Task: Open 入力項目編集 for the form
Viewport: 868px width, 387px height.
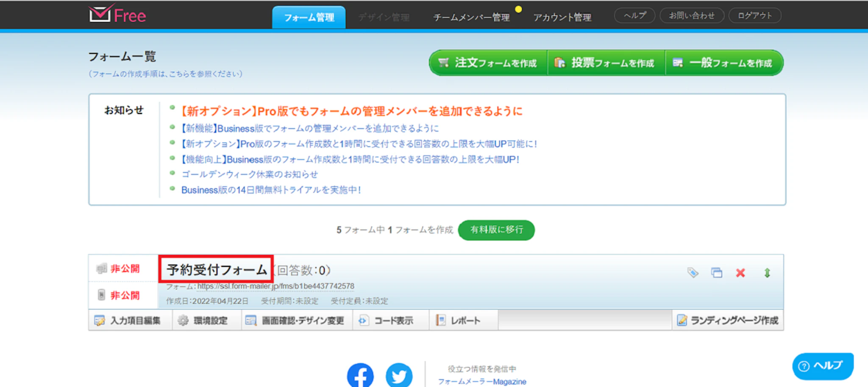Action: 130,321
